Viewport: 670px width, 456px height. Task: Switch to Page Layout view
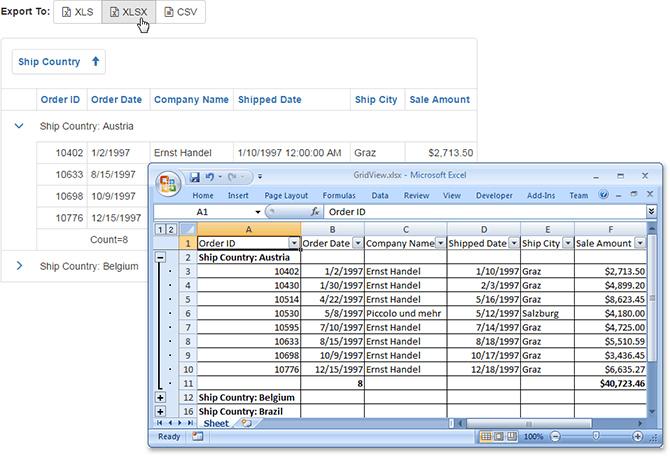click(x=499, y=436)
